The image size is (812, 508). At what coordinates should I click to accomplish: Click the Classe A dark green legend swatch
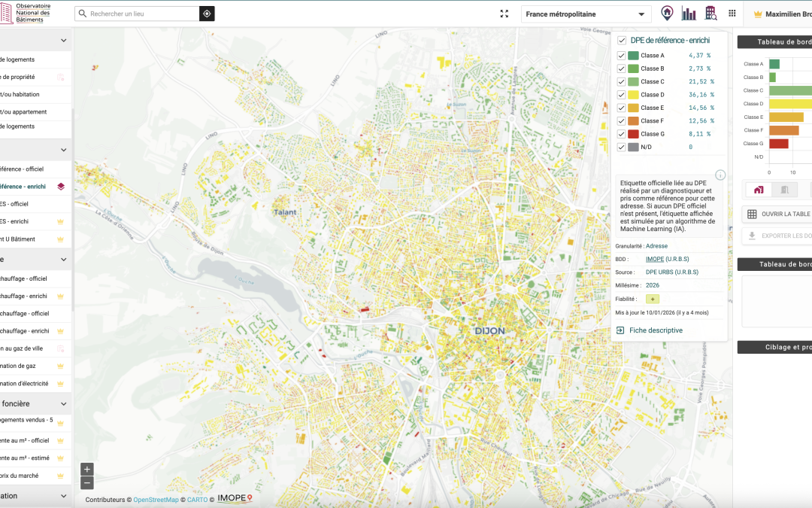[633, 56]
